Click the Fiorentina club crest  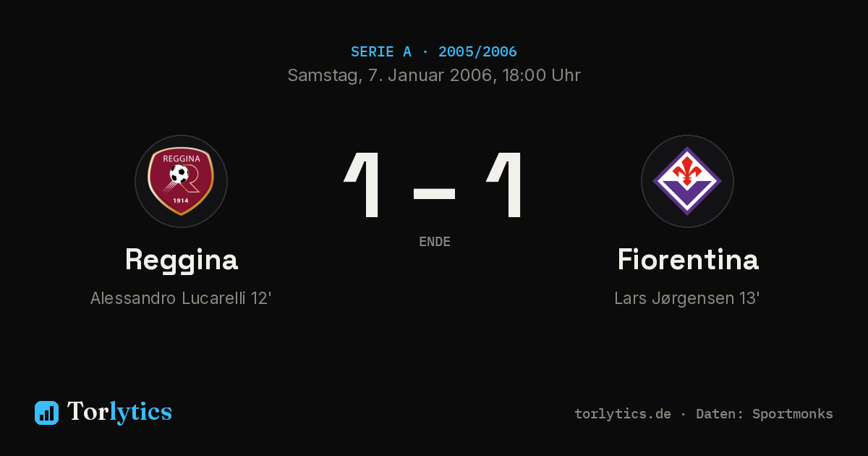tap(687, 181)
